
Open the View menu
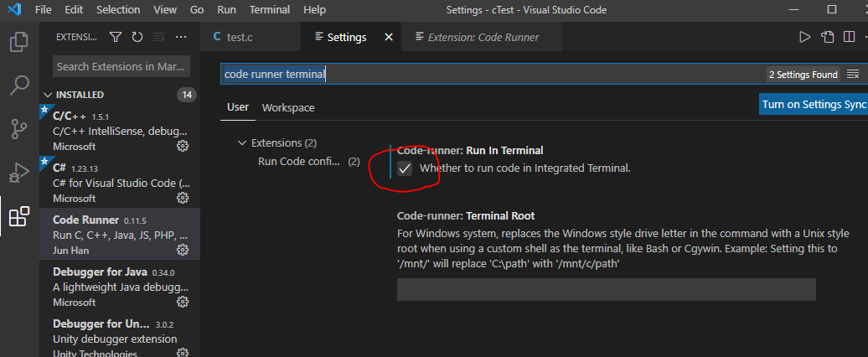165,9
